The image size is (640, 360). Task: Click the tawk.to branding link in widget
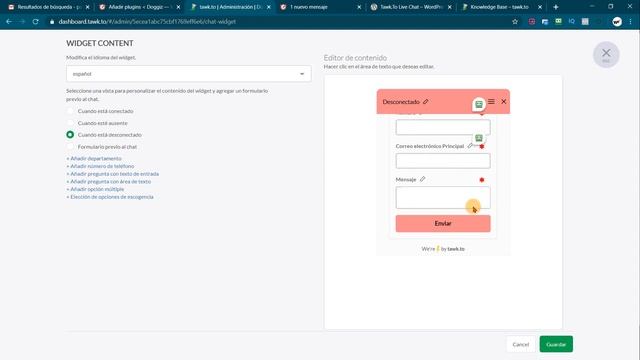pos(456,249)
